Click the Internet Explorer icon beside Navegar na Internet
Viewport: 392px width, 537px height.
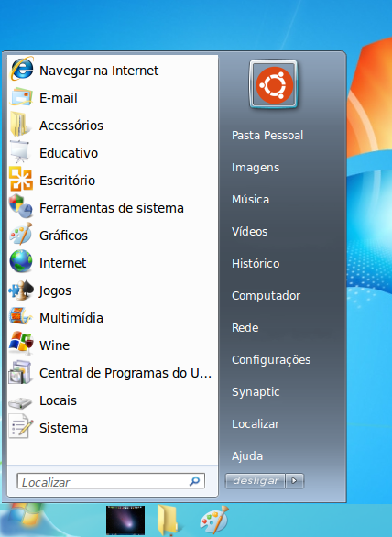point(22,69)
